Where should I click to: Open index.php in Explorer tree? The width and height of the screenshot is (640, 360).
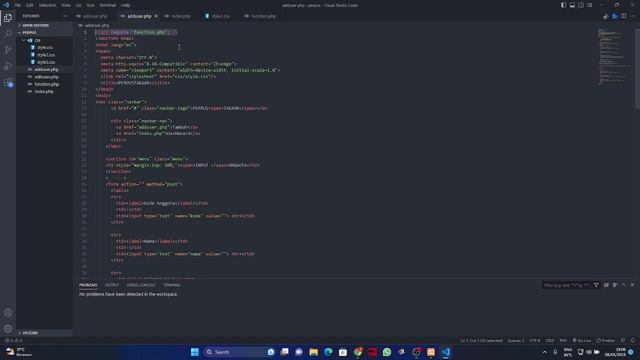click(44, 91)
